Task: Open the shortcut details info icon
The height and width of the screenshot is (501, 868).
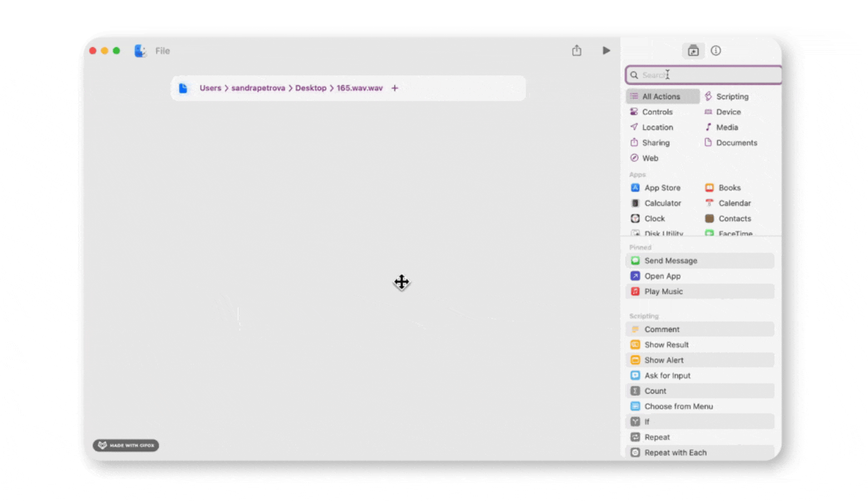Action: pyautogui.click(x=716, y=51)
